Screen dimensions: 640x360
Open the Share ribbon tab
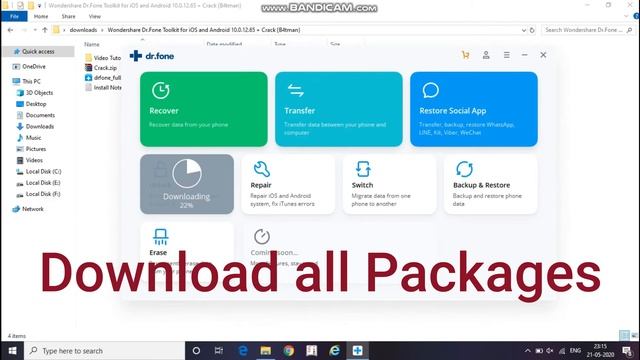[x=68, y=16]
